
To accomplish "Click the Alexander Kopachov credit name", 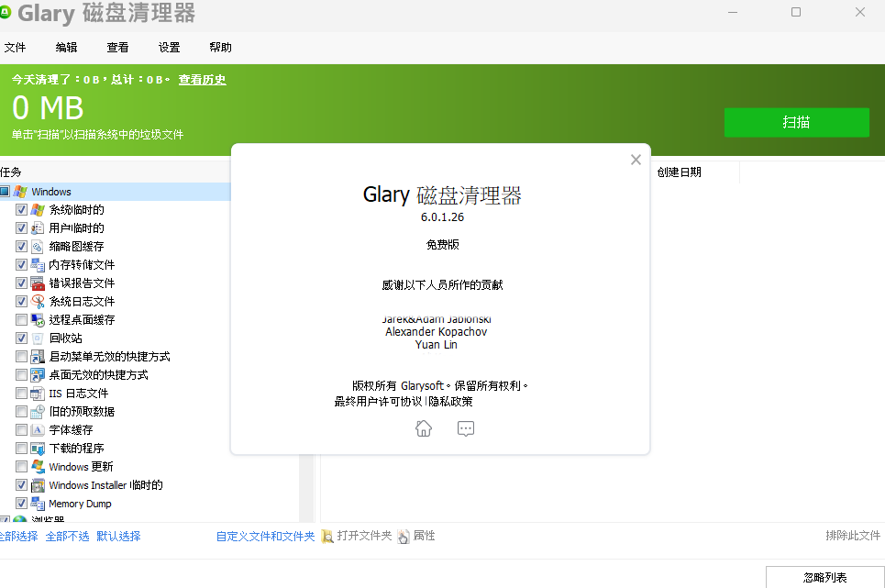I will coord(437,332).
